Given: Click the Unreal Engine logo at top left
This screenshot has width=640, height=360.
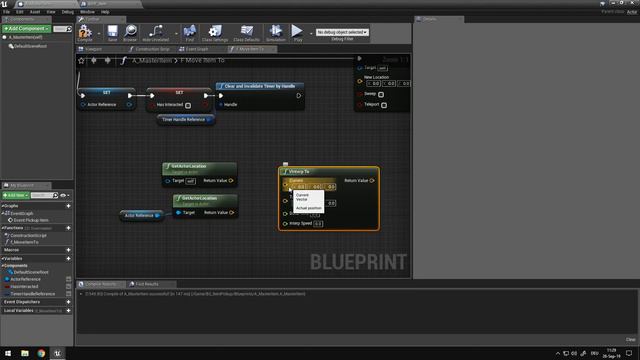Looking at the screenshot, I should pos(4,4).
